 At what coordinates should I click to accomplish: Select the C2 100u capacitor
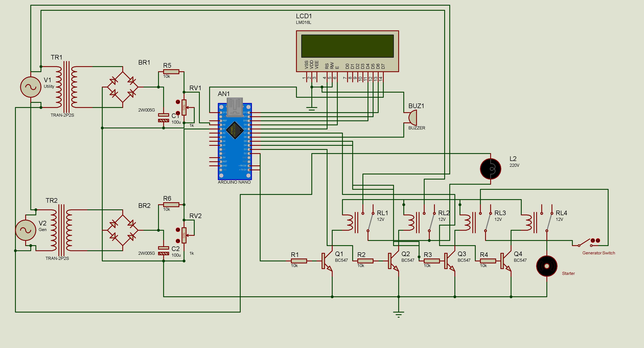coord(164,251)
